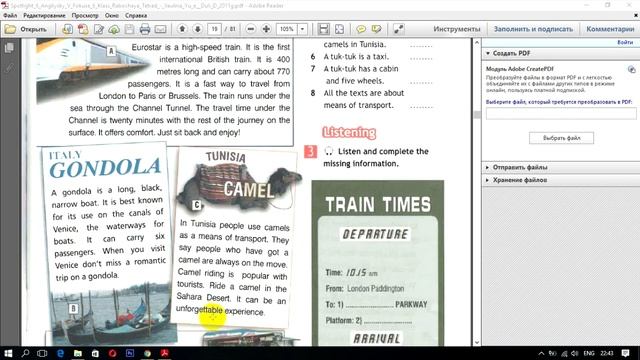The image size is (640, 360).
Task: Open the zoom level dropdown arrow
Action: coord(302,29)
